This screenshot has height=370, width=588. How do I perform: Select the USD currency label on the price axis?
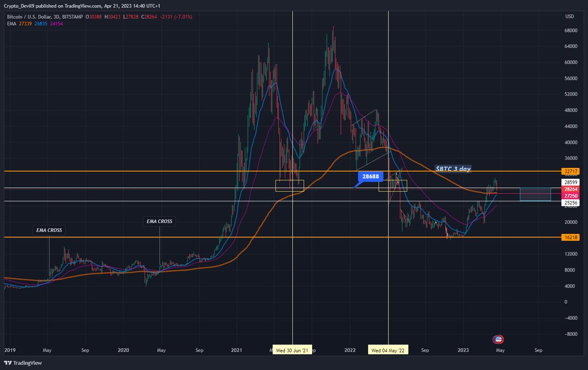click(570, 15)
